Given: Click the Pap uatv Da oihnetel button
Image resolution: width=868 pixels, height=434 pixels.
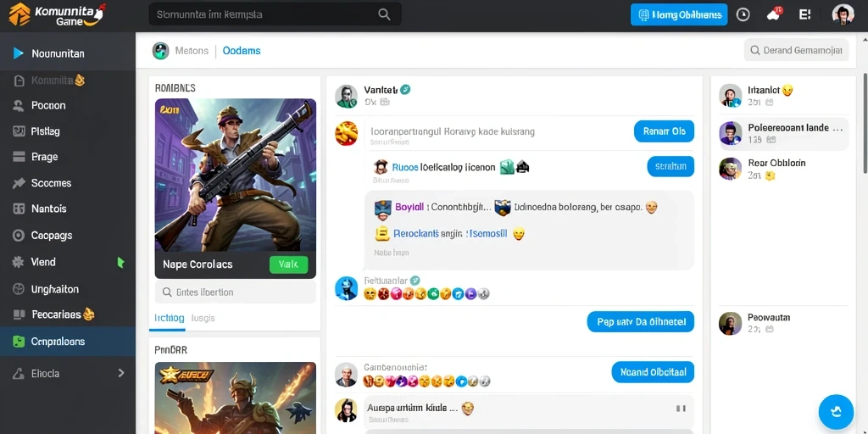Looking at the screenshot, I should (x=641, y=321).
